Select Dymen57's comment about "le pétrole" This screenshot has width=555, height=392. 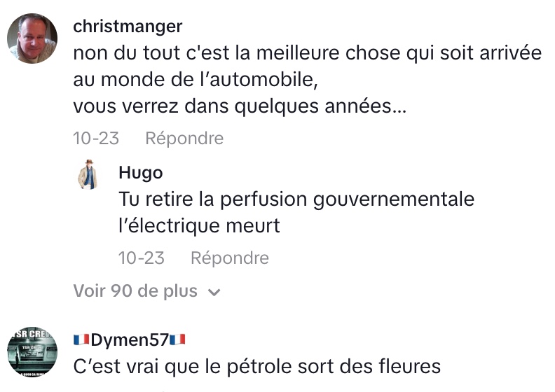[x=257, y=366]
